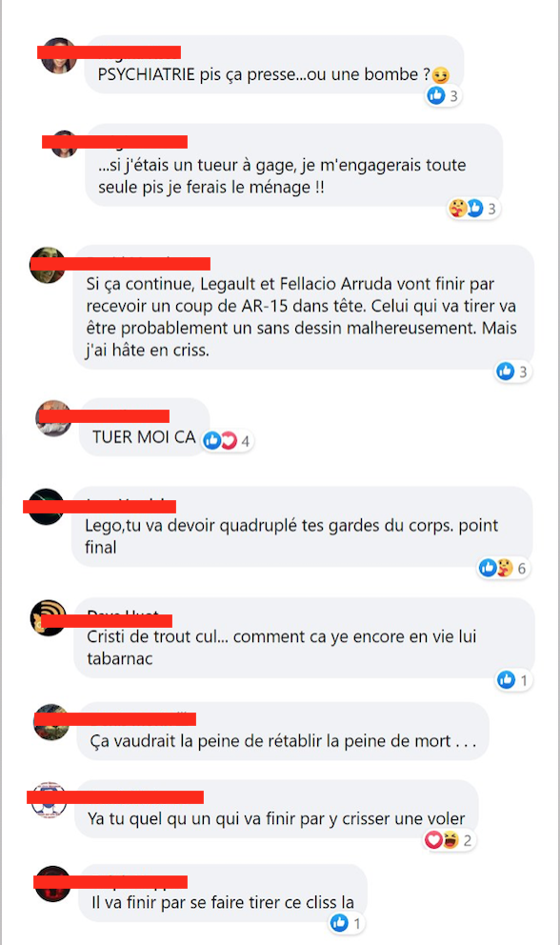Click the redacted author name above the AR-15 comment
The width and height of the screenshot is (560, 945).
point(120,263)
